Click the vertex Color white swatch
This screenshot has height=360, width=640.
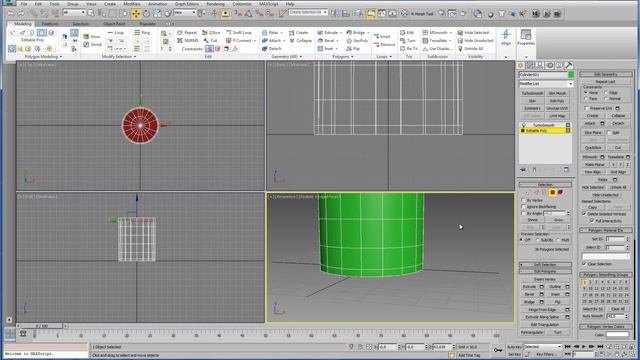(618, 335)
